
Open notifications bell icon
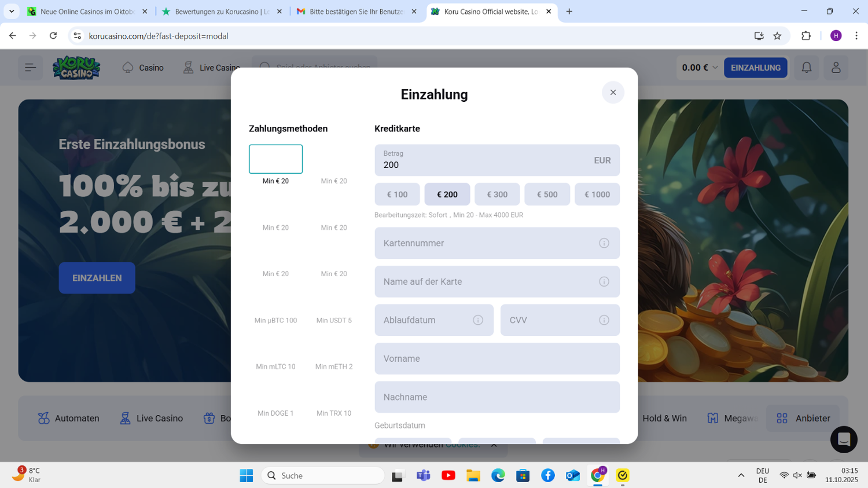pos(806,68)
